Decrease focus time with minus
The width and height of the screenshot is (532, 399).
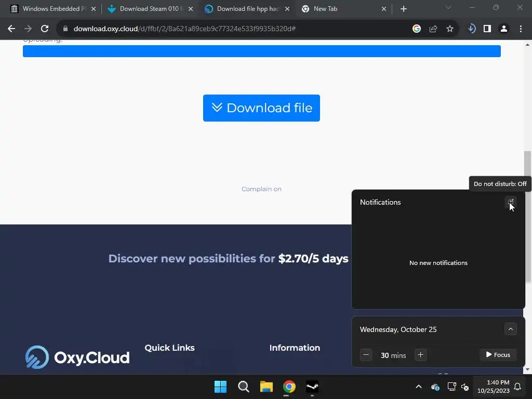pos(366,355)
